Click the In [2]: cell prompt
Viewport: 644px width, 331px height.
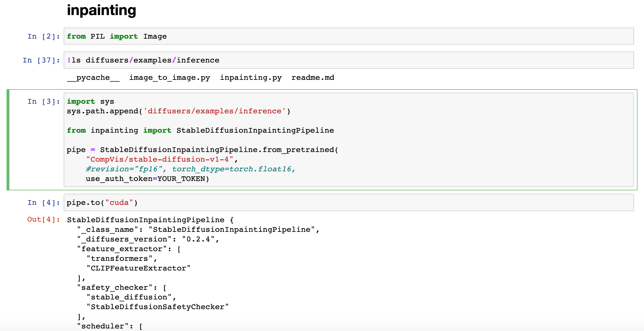(43, 36)
